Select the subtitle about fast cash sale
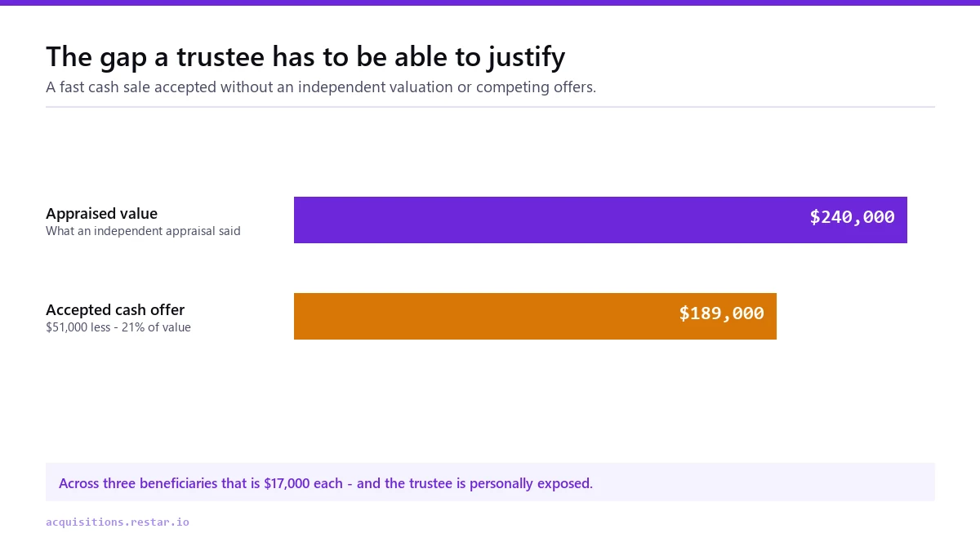The height and width of the screenshot is (551, 980). (x=321, y=87)
